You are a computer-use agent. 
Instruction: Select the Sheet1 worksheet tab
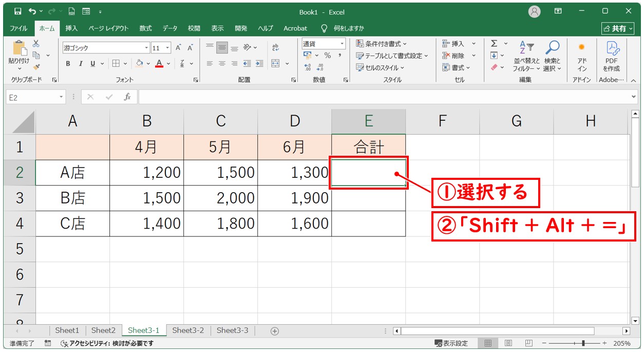click(67, 330)
